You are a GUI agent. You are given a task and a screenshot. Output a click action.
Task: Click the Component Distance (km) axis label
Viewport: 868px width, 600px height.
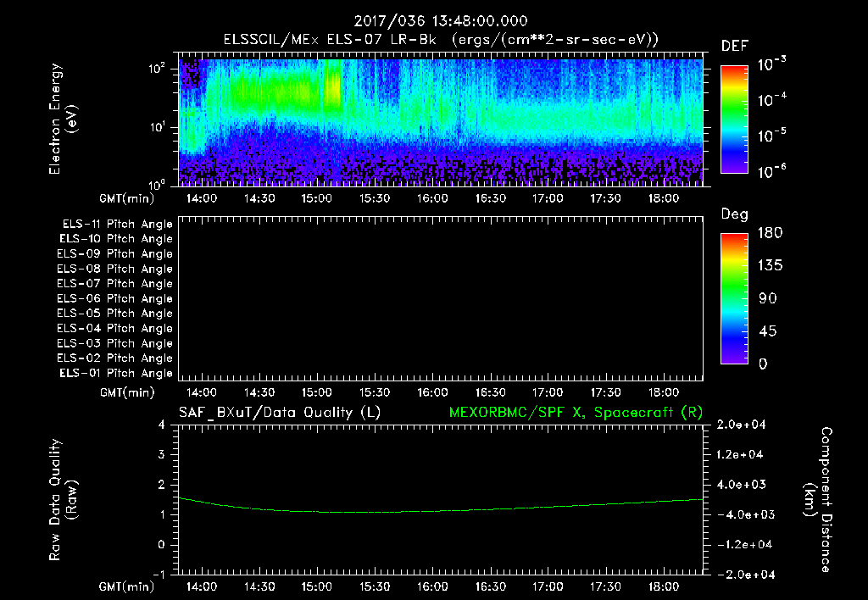tap(818, 500)
